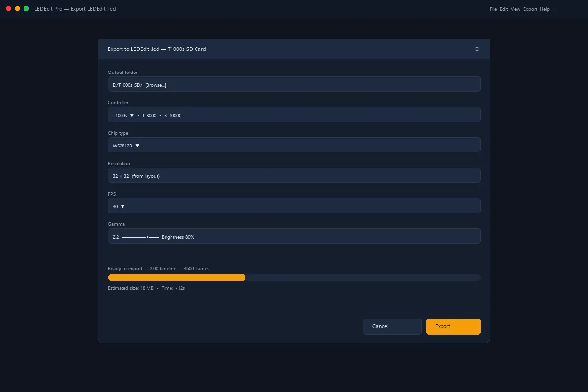Click the Export button
The width and height of the screenshot is (588, 392).
click(x=453, y=326)
